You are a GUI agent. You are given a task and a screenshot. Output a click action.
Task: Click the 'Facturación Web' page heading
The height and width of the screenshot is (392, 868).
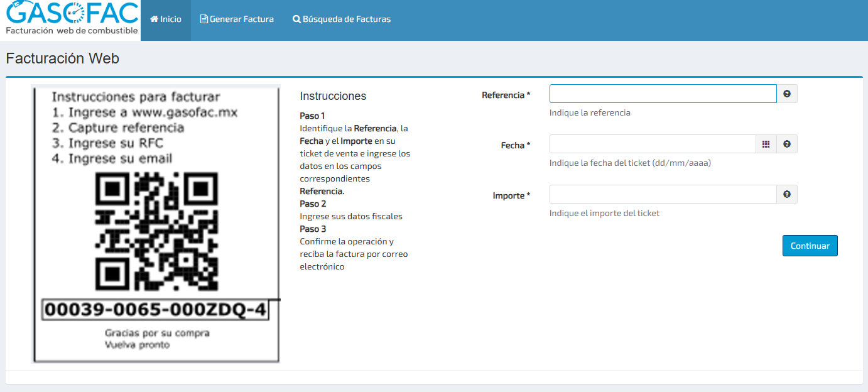62,58
